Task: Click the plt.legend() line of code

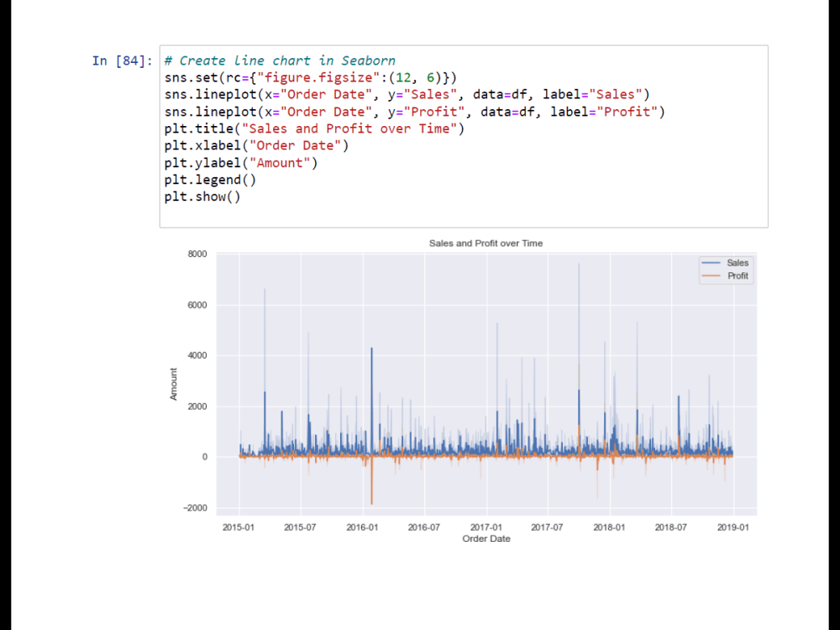Action: point(210,179)
